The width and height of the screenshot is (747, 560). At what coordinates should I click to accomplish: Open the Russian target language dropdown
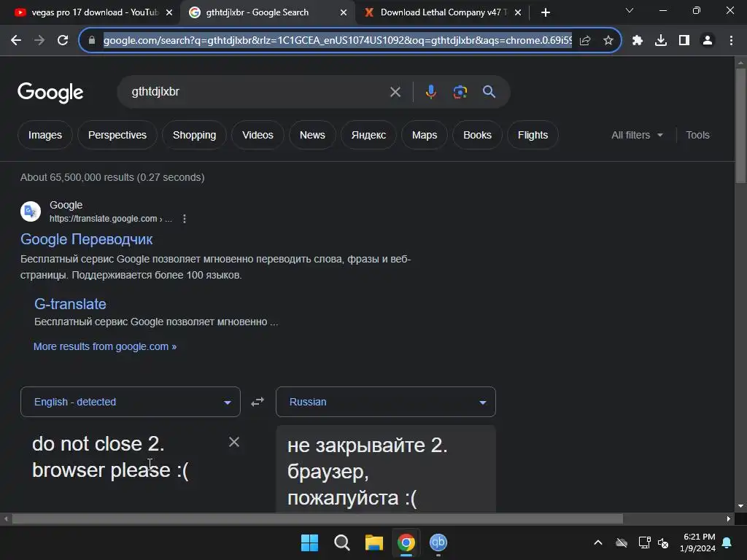pos(386,402)
